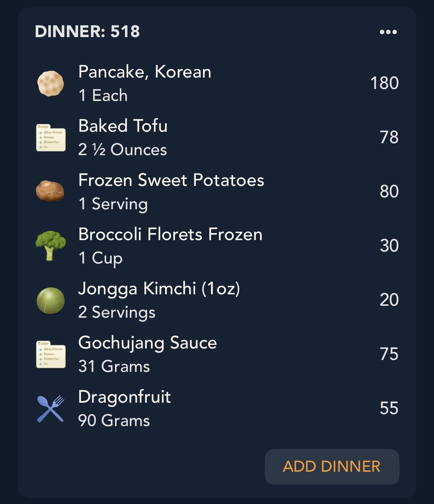
Task: Tap the broccoli icon
Action: pyautogui.click(x=51, y=245)
